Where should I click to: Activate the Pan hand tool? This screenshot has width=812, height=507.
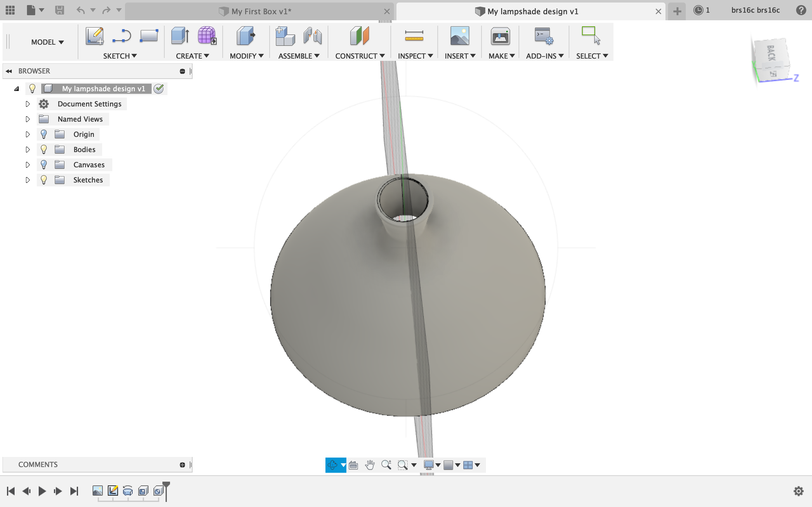click(x=370, y=465)
